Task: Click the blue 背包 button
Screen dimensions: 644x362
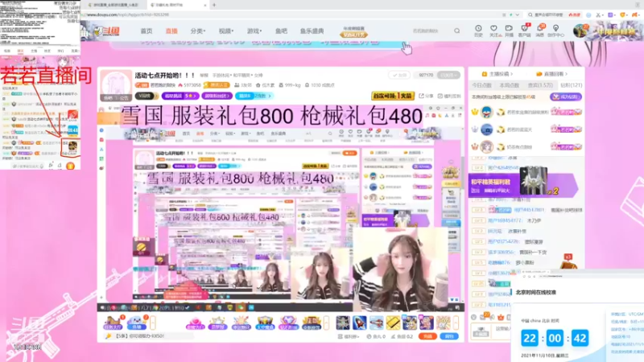Action: (449, 336)
